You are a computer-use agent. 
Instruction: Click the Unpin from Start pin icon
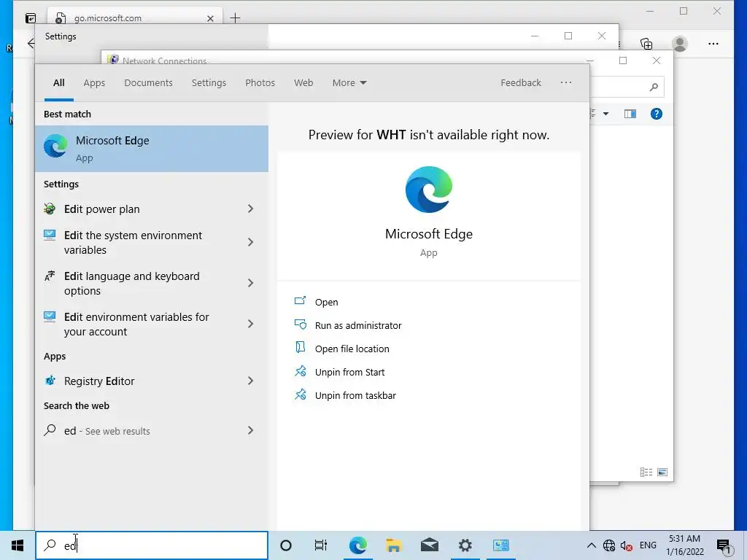pos(300,371)
